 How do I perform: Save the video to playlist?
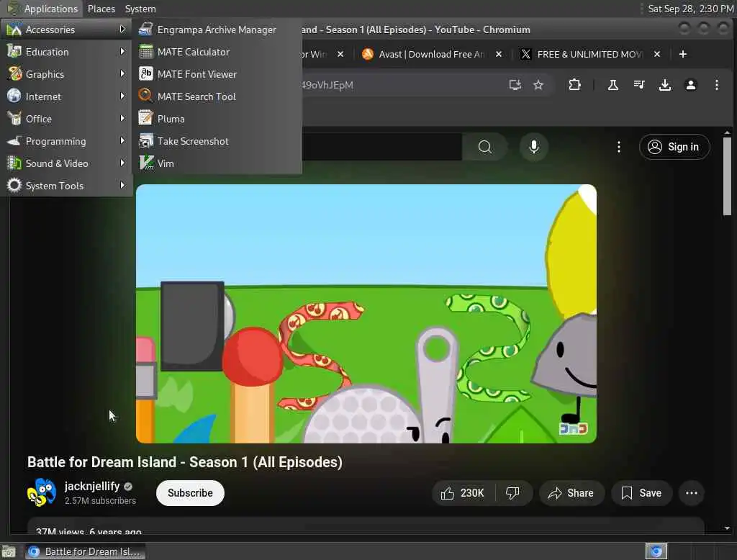641,493
